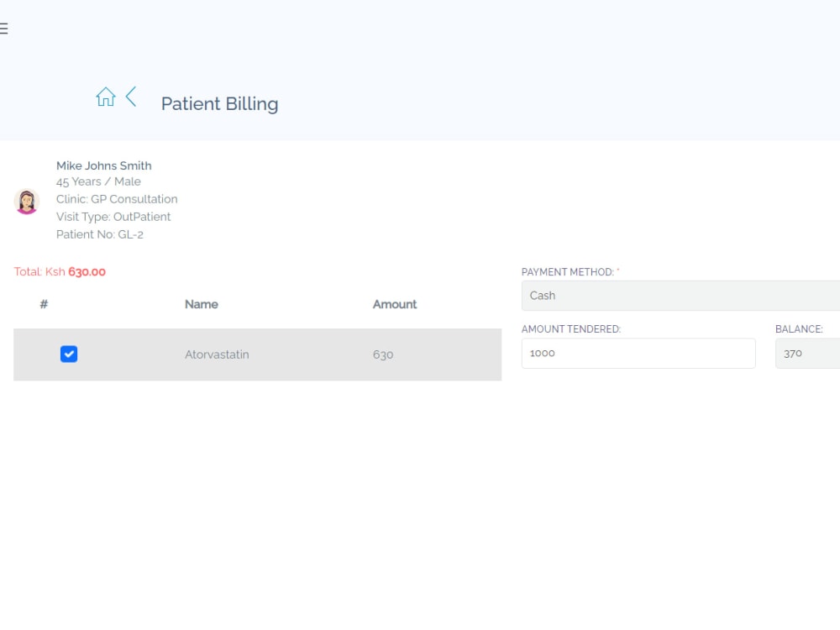Viewport: 840px width, 630px height.
Task: Click the 45 Years / Male text
Action: [x=98, y=181]
